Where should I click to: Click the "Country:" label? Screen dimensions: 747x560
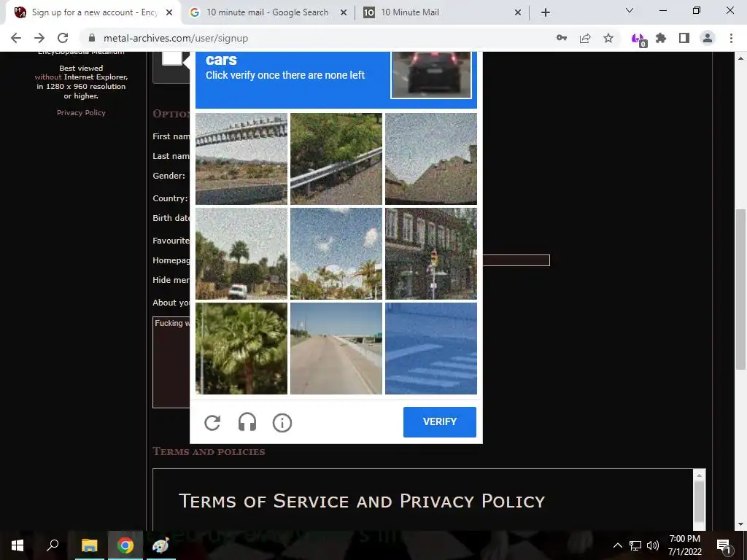coord(170,198)
